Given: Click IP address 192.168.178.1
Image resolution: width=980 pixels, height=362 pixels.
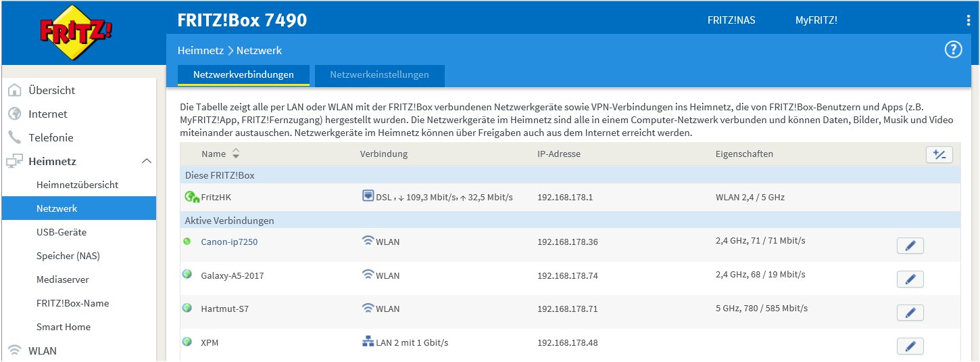Looking at the screenshot, I should 565,198.
